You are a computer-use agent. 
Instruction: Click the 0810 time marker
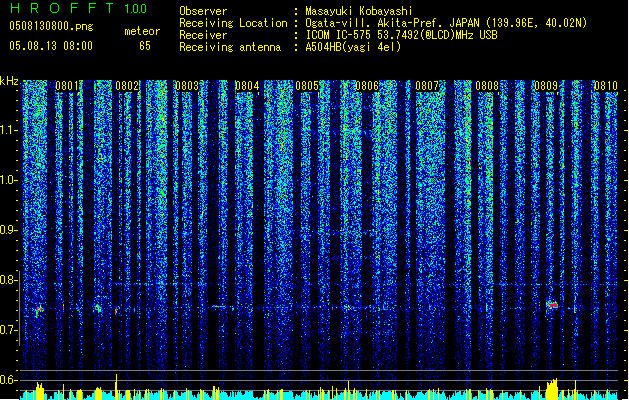[x=606, y=86]
